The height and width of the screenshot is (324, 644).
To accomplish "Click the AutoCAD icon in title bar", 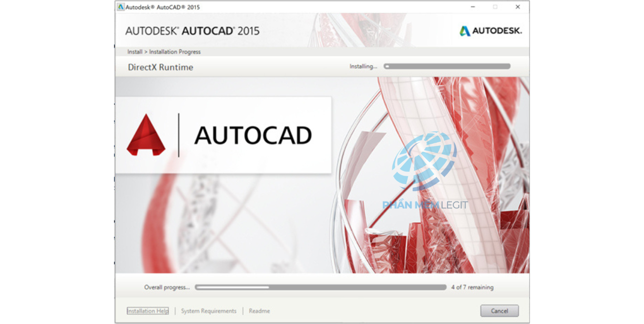I will click(x=120, y=7).
